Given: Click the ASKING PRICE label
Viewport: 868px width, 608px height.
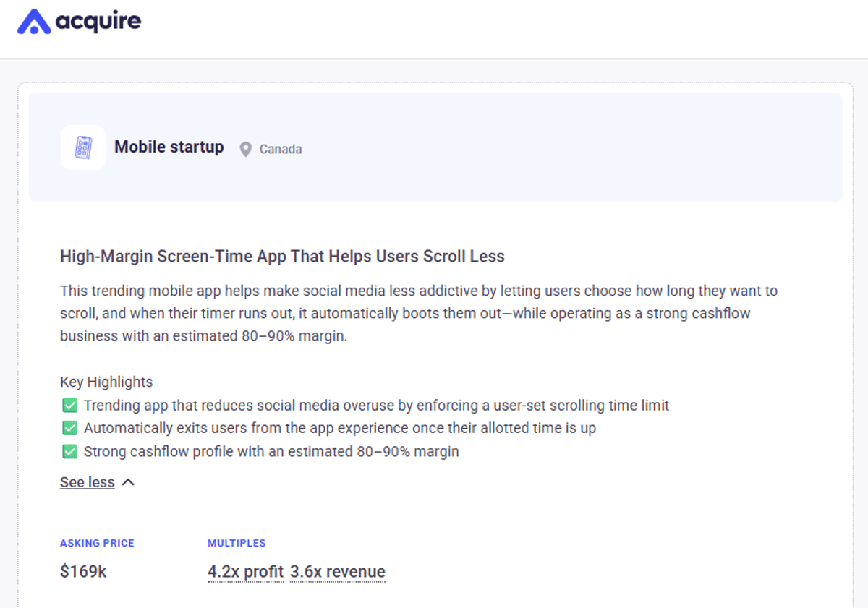Looking at the screenshot, I should coord(97,543).
